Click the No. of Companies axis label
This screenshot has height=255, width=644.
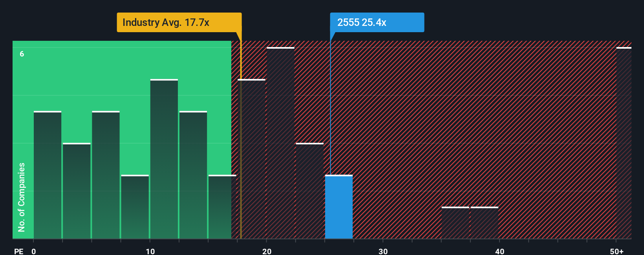click(22, 197)
